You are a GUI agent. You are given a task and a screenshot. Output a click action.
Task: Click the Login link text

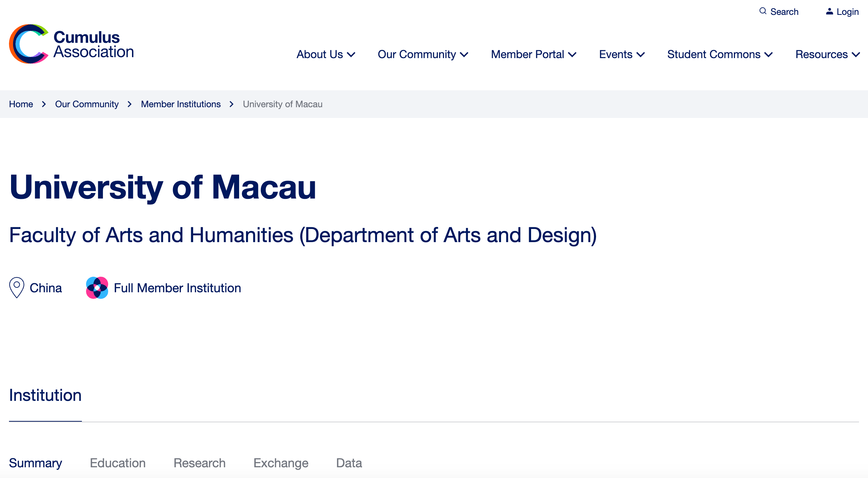pyautogui.click(x=848, y=12)
